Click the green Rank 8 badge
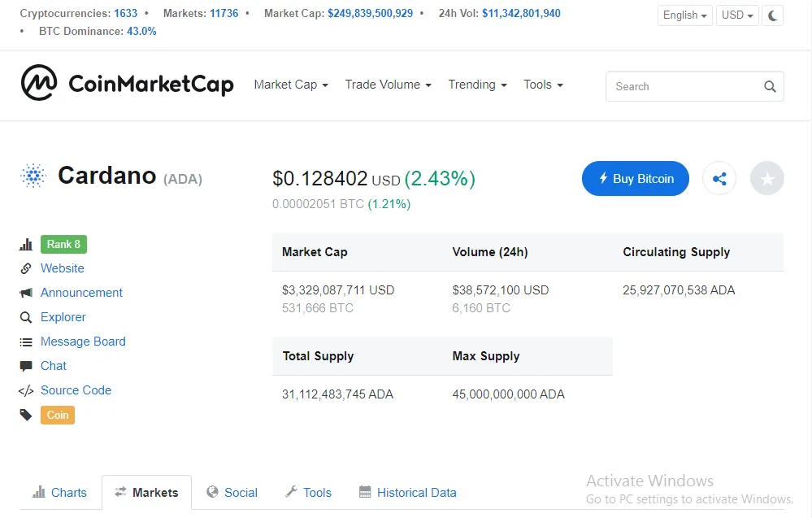 (63, 245)
